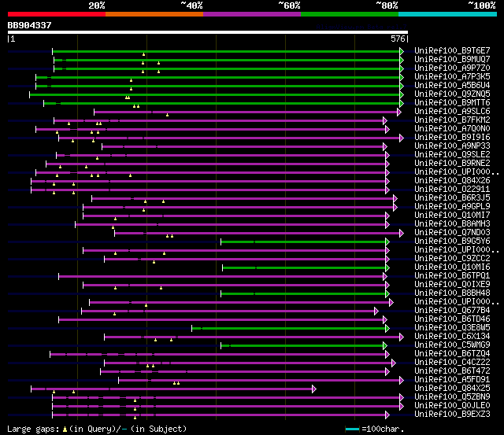The image size is (504, 435).
Task: Select the UniRef100_B6TZQ4 label
Action: [x=452, y=354]
